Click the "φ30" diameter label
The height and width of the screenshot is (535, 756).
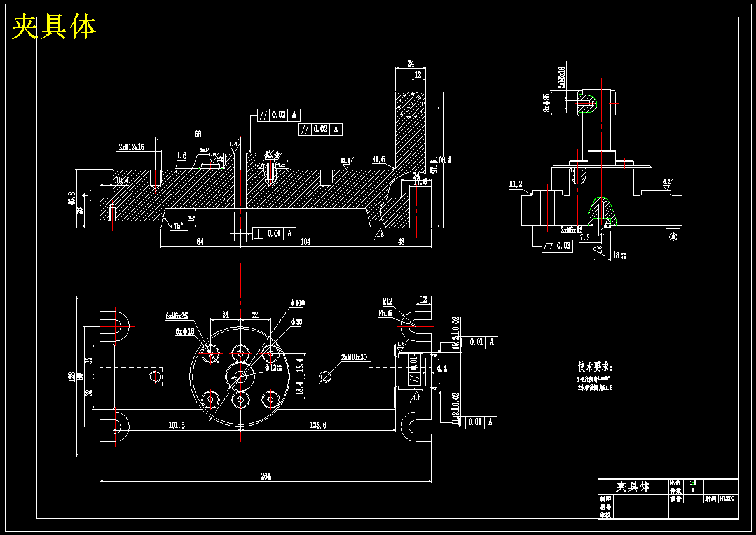[x=296, y=322]
